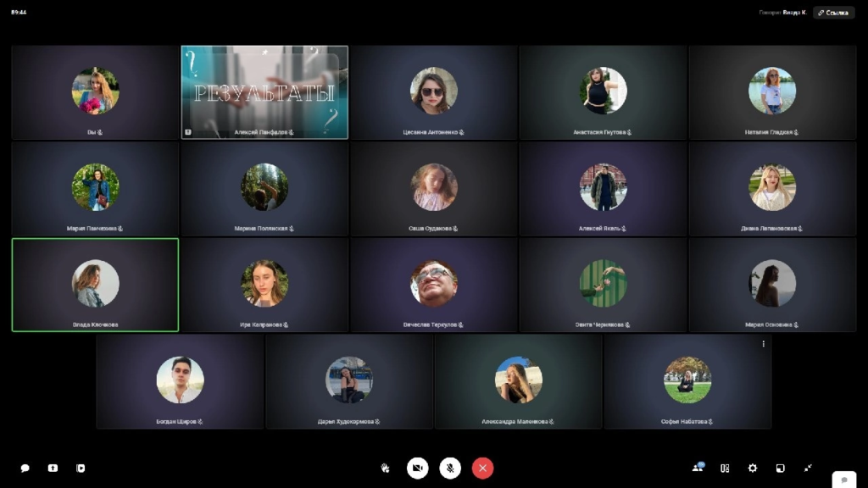
Task: Open the participants list
Action: point(698,468)
